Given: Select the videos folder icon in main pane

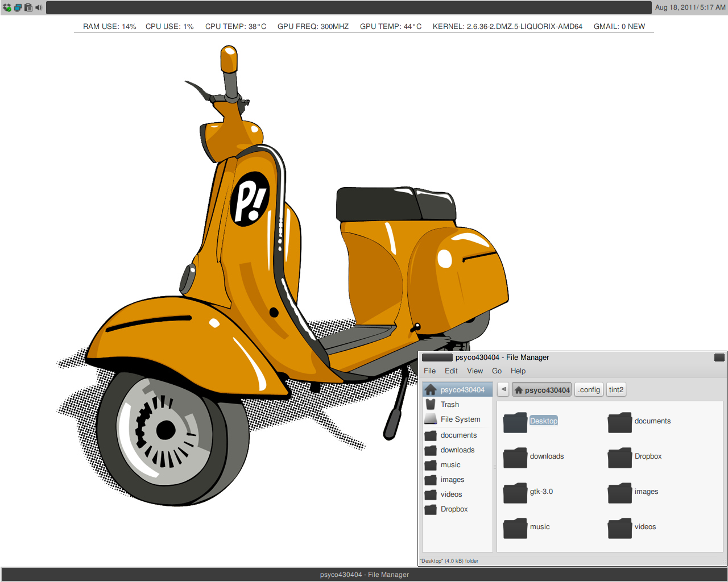Looking at the screenshot, I should pos(620,528).
